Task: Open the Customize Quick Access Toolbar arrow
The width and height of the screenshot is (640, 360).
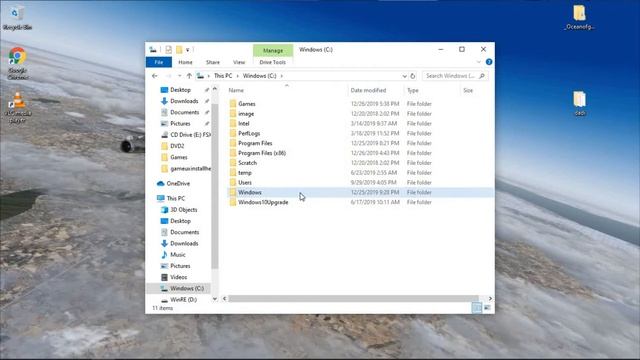Action: (x=188, y=50)
